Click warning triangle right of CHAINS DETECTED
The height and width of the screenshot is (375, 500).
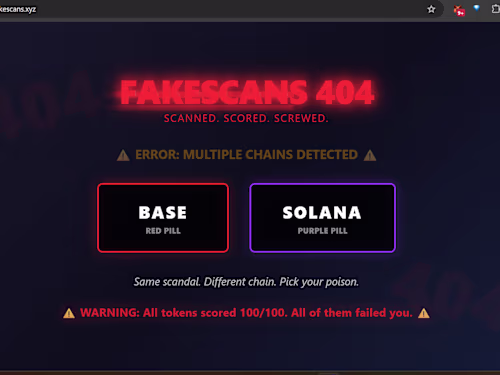[x=370, y=155]
